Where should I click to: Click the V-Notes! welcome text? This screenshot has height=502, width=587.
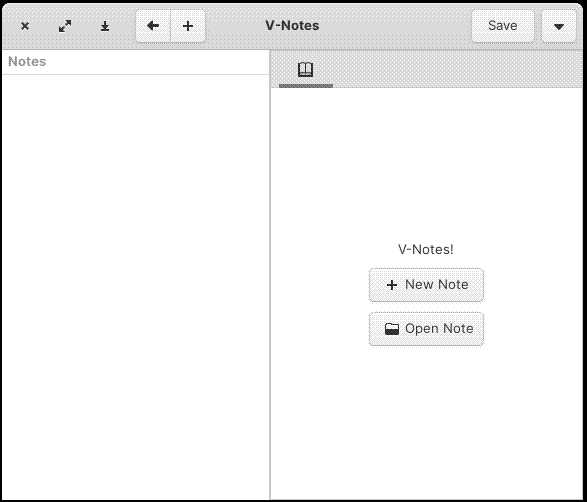(426, 249)
